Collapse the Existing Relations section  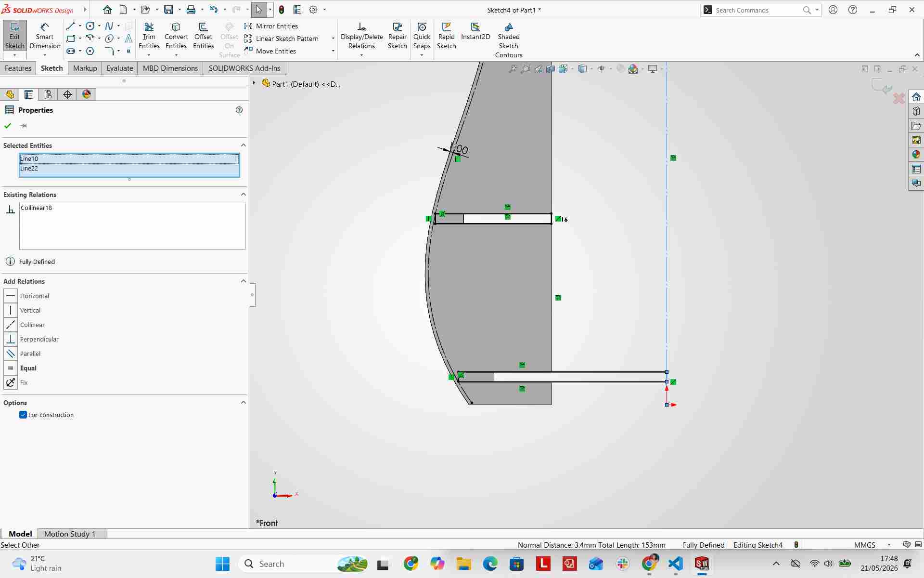(x=243, y=194)
